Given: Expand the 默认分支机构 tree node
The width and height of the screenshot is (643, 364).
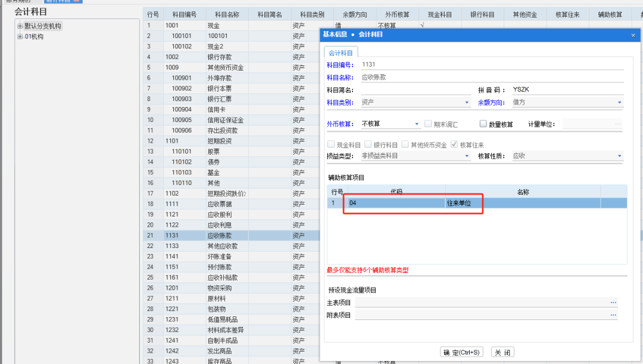Looking at the screenshot, I should [x=20, y=26].
